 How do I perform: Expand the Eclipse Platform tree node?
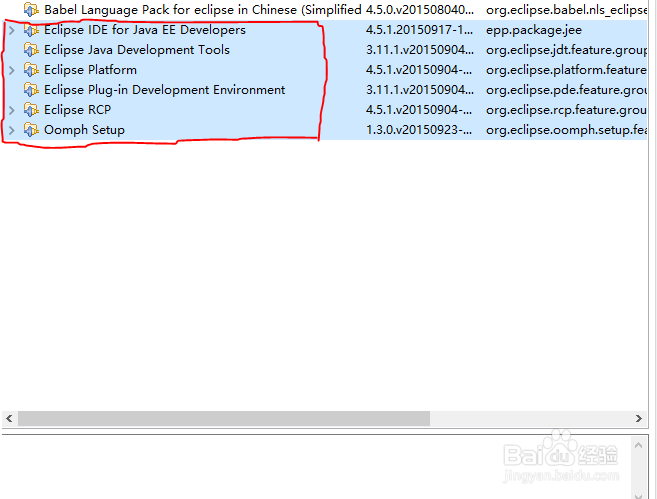12,70
